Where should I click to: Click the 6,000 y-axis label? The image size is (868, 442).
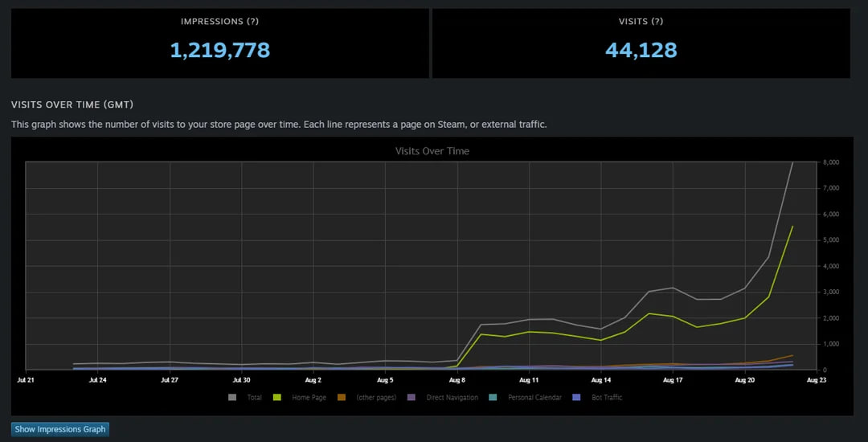tap(832, 214)
